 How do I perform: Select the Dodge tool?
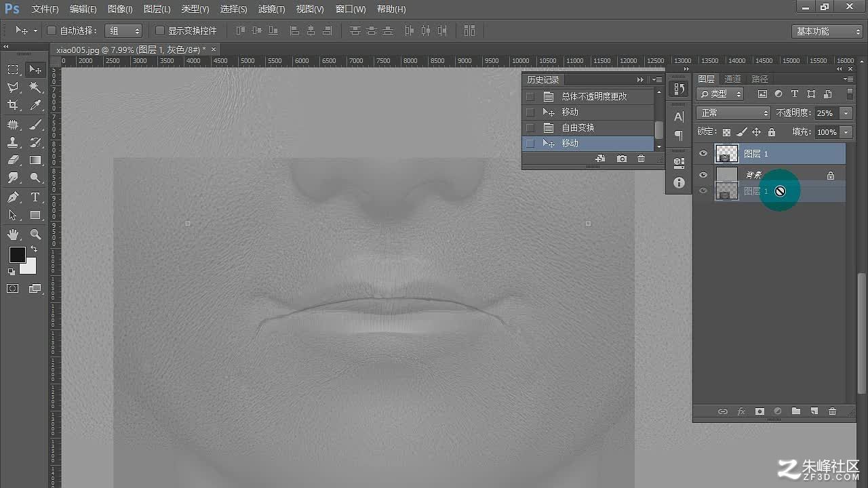pos(35,178)
